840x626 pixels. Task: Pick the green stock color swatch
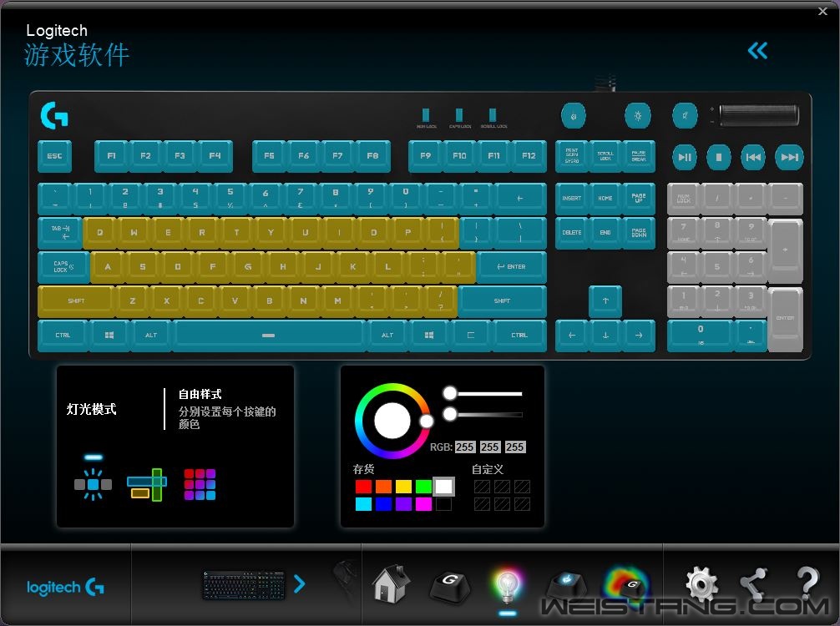tap(423, 487)
